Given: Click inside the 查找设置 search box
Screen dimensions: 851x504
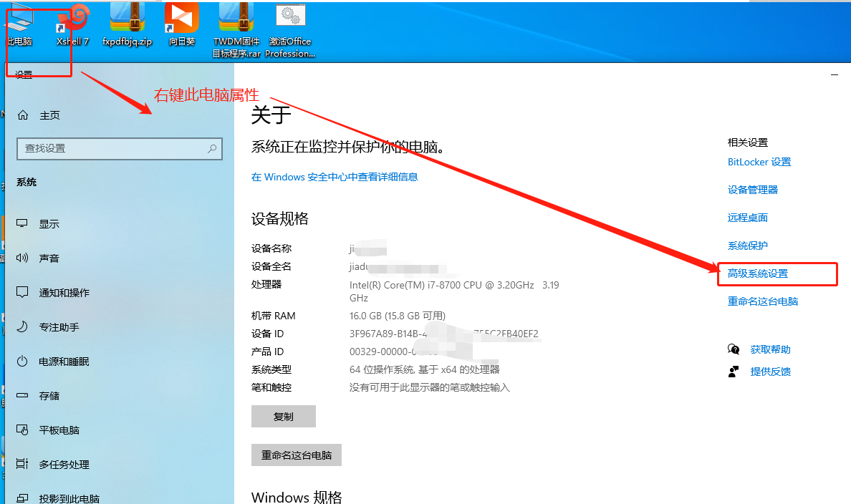Looking at the screenshot, I should pos(119,147).
